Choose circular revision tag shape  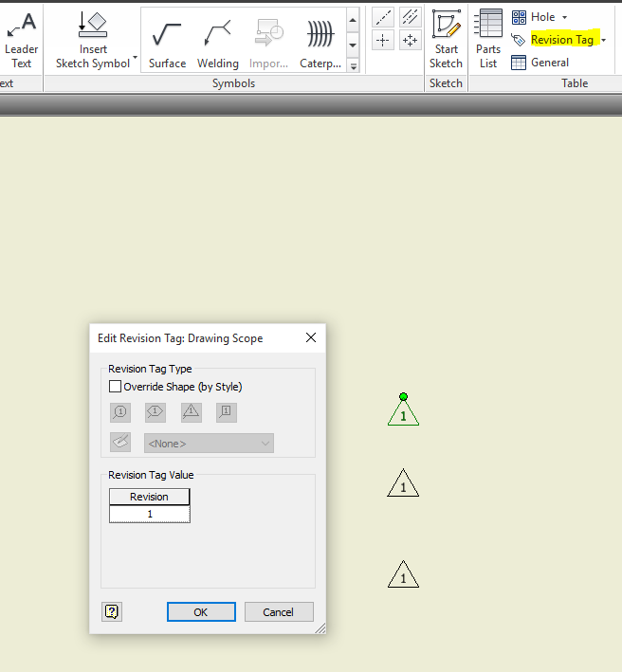(x=120, y=412)
